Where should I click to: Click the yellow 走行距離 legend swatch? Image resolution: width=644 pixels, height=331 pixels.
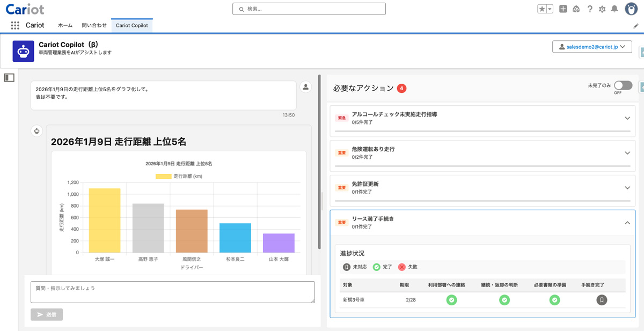pos(163,176)
